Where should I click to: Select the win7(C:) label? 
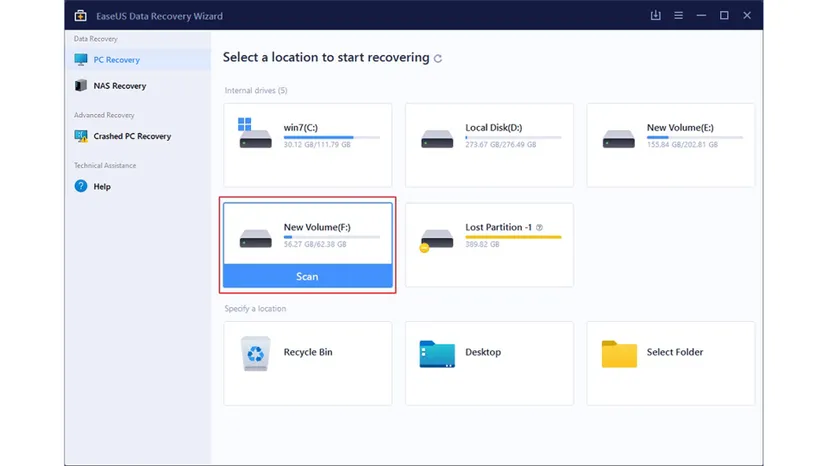click(300, 127)
